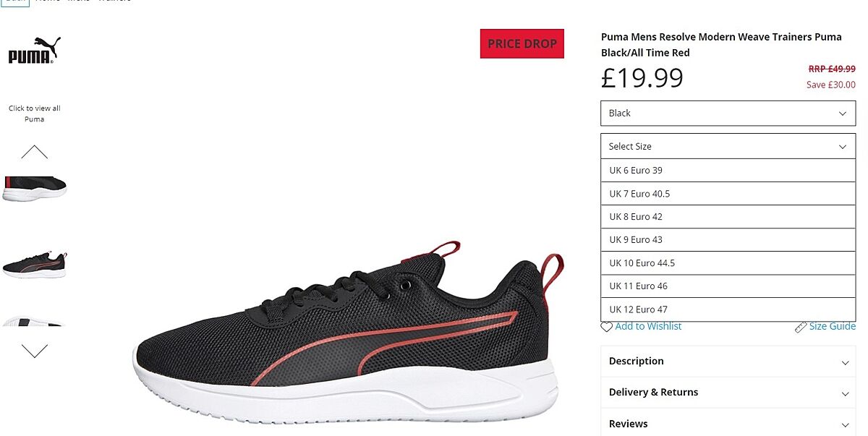Expand the Delivery & Returns section
The width and height of the screenshot is (868, 436).
coord(728,393)
